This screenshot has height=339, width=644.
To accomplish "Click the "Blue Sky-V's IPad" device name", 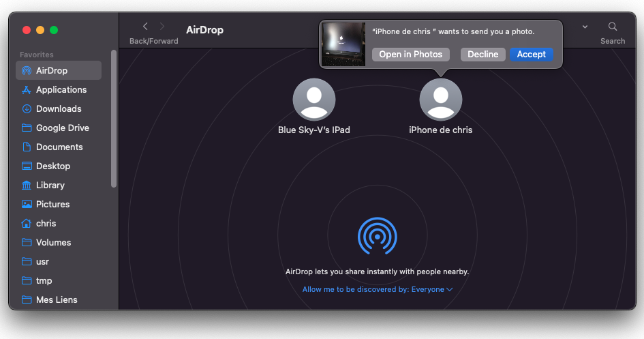I will (314, 130).
